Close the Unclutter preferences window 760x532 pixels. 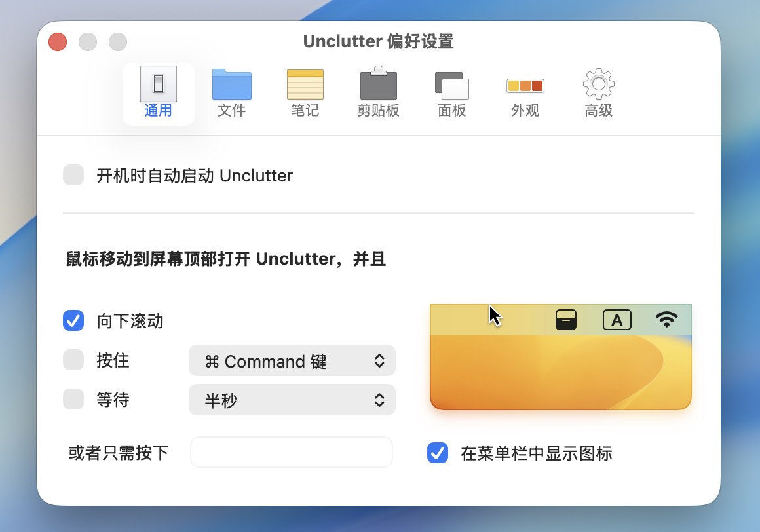pyautogui.click(x=58, y=42)
